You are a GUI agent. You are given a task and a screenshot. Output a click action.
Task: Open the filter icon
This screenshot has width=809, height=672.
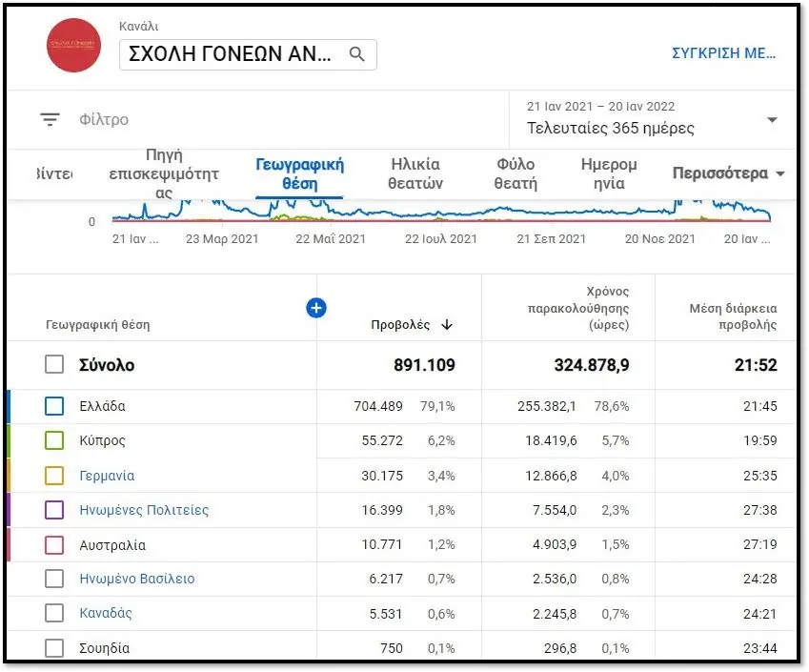50,120
